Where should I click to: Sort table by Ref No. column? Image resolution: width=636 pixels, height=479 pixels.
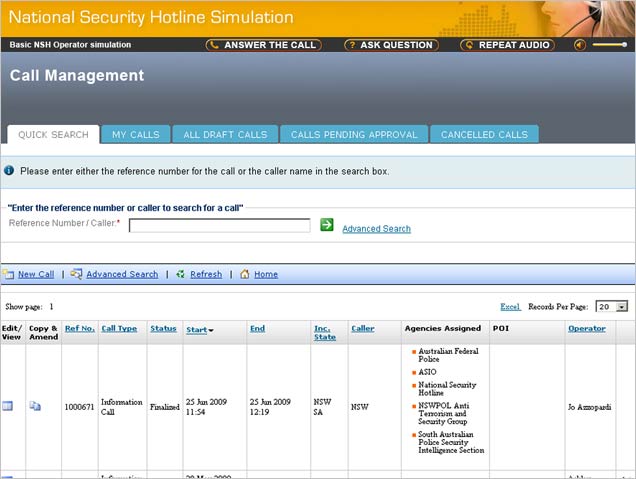[x=80, y=328]
